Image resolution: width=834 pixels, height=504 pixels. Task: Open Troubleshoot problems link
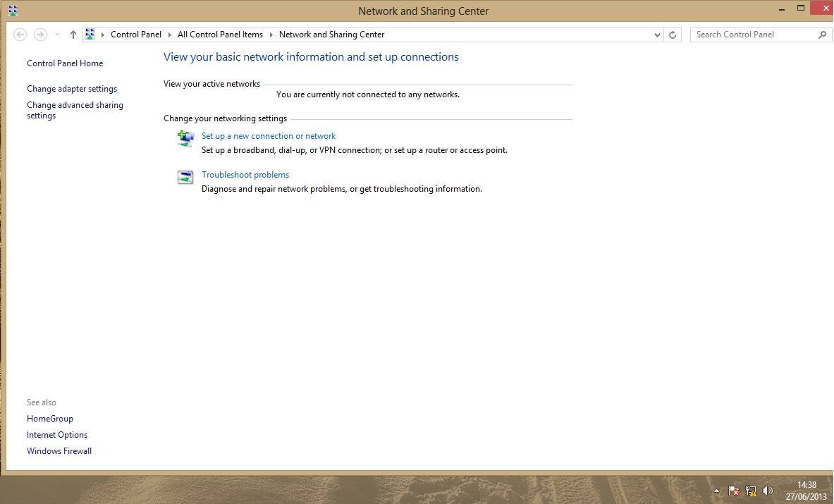pyautogui.click(x=245, y=175)
